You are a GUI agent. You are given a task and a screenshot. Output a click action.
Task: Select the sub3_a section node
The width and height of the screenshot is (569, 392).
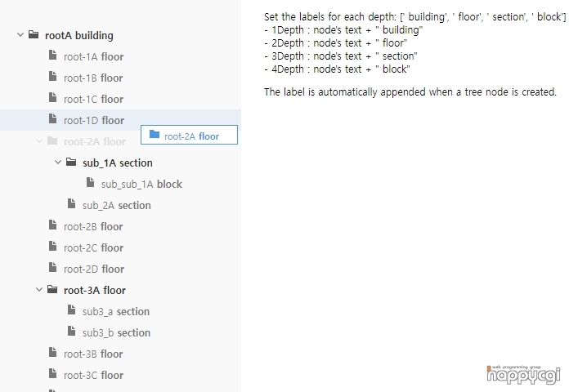(116, 311)
